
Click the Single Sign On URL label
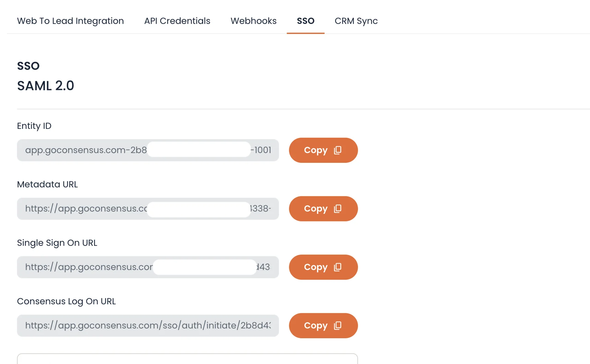57,243
